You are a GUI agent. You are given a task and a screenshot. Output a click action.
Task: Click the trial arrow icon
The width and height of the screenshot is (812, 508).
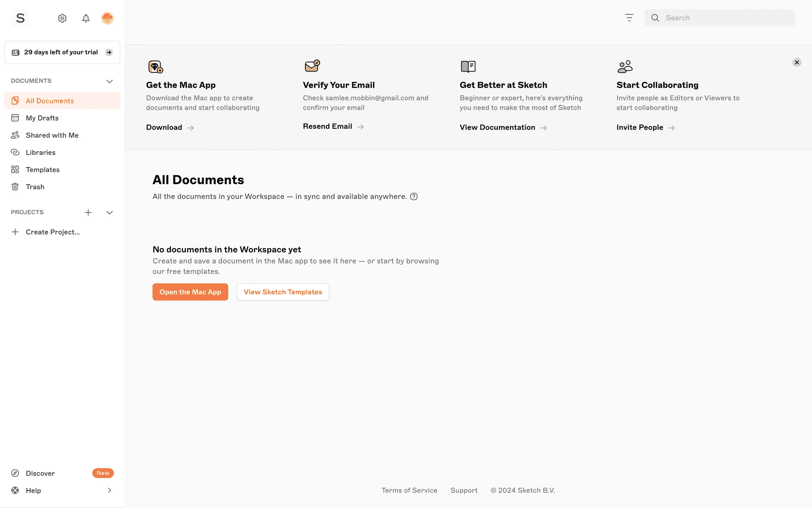click(109, 52)
